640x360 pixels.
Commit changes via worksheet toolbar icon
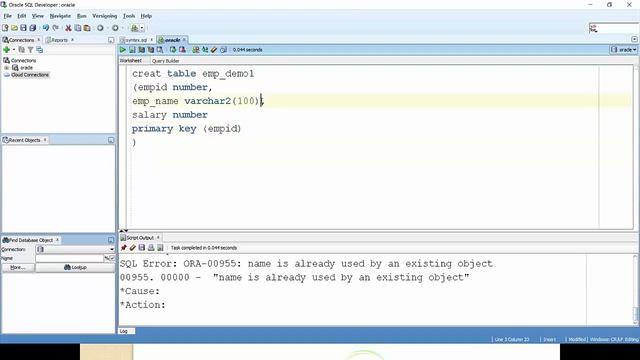coord(173,50)
